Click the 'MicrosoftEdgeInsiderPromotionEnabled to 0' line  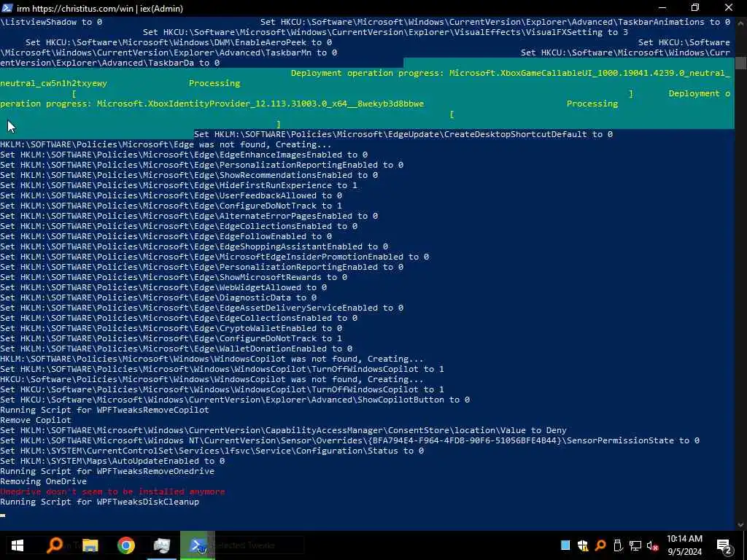(214, 257)
